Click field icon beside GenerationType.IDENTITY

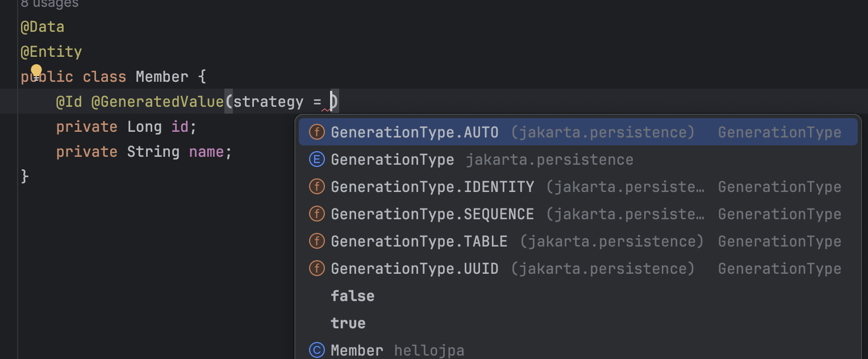coord(316,187)
